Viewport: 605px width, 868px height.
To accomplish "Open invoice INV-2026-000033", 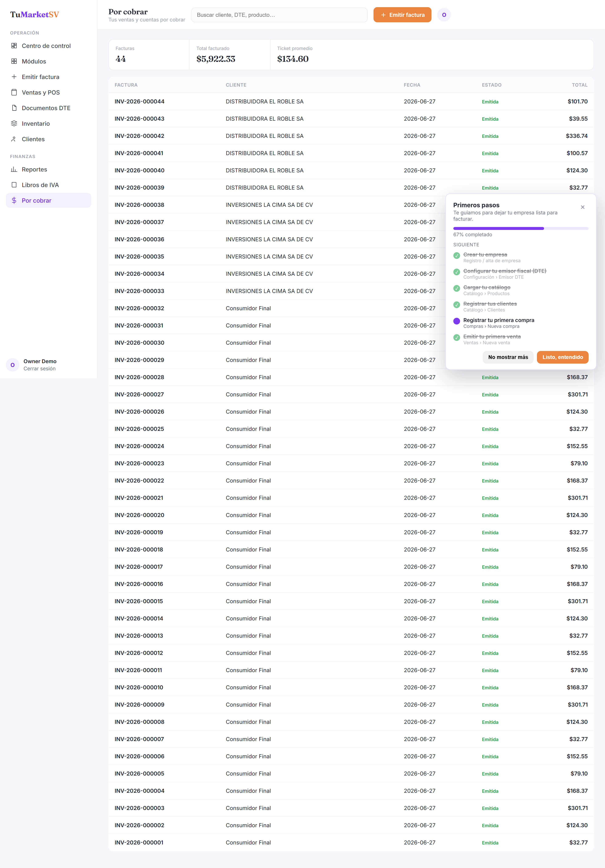I will (139, 291).
